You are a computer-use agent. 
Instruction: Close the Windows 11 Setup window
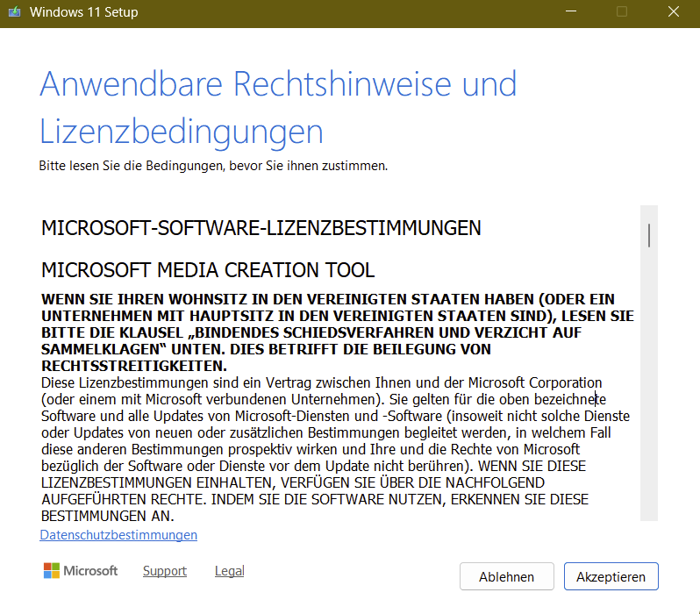pos(673,11)
